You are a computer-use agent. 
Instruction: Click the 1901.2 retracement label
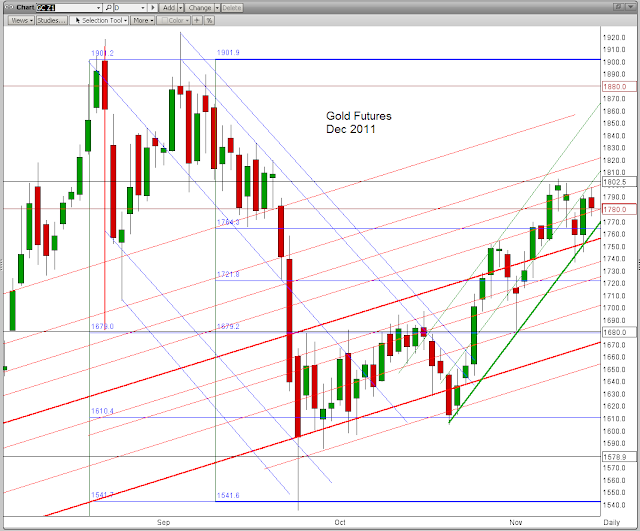102,53
